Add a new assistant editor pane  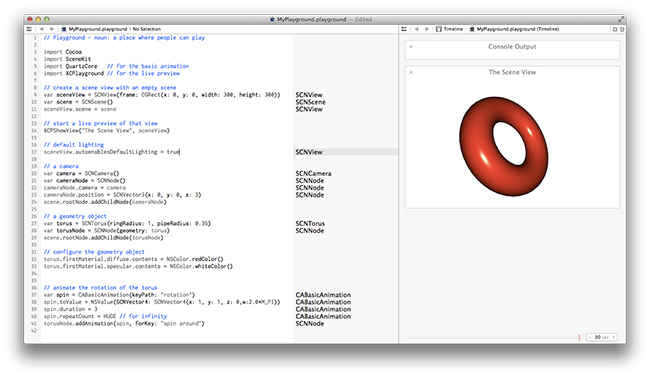[615, 29]
